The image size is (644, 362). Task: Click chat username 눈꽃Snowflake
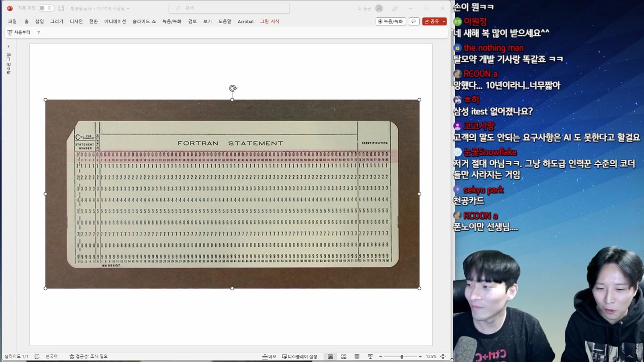click(490, 152)
